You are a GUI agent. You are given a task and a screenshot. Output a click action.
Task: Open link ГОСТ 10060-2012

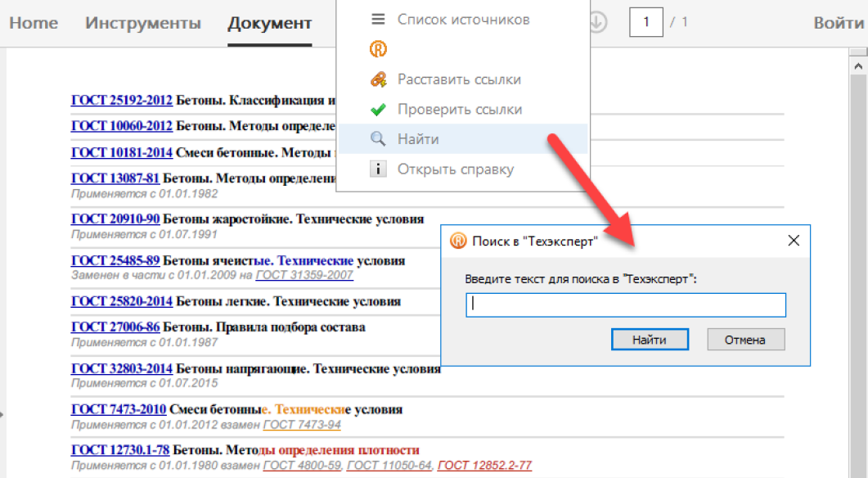click(x=122, y=126)
